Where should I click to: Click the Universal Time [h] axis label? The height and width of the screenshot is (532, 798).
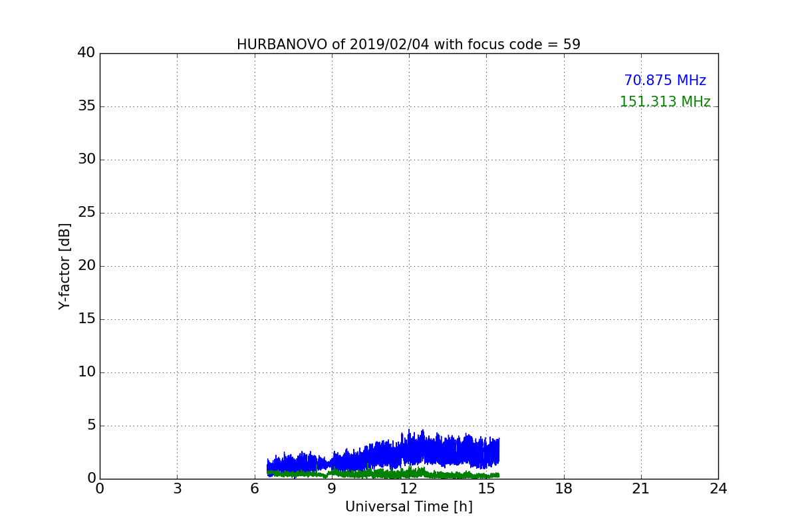(x=408, y=507)
